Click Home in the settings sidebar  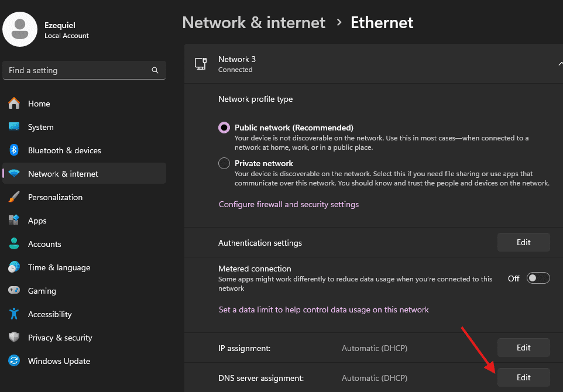pos(39,104)
